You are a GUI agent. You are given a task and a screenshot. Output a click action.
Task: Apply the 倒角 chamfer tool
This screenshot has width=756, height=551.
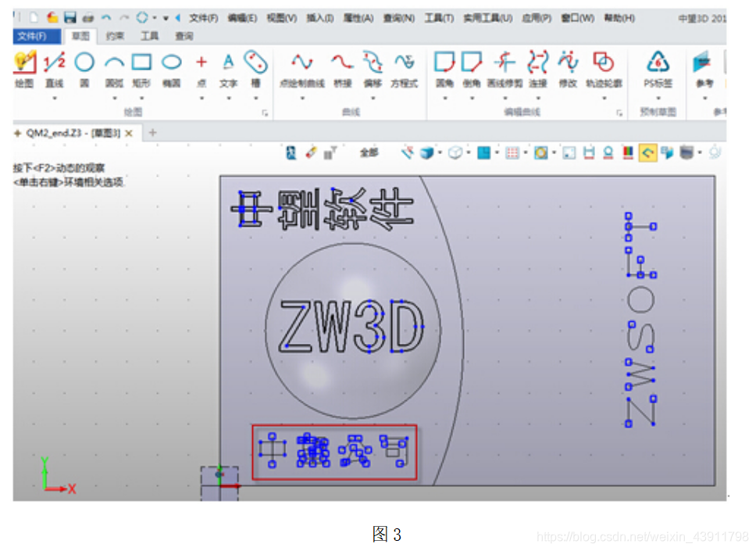coord(472,69)
